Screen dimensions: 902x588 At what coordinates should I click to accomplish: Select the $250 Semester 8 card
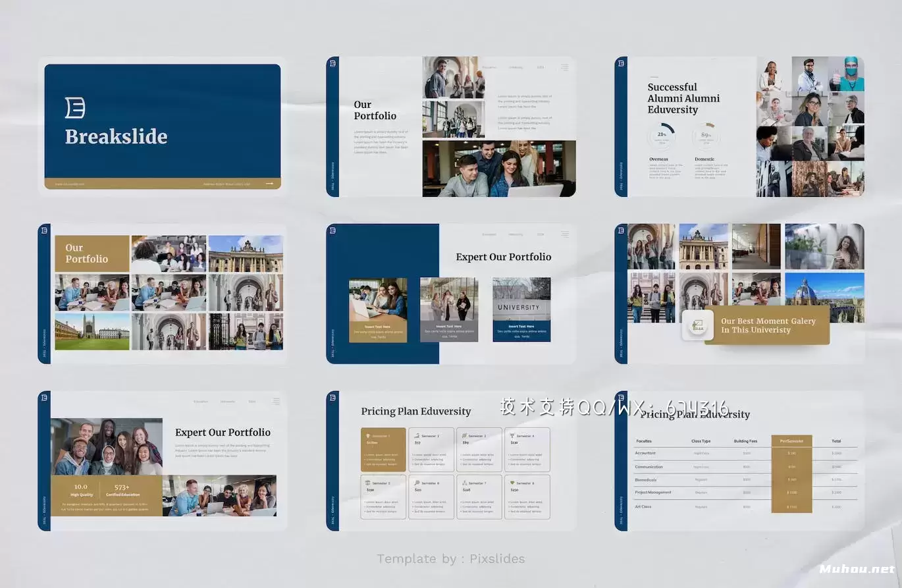pyautogui.click(x=527, y=497)
